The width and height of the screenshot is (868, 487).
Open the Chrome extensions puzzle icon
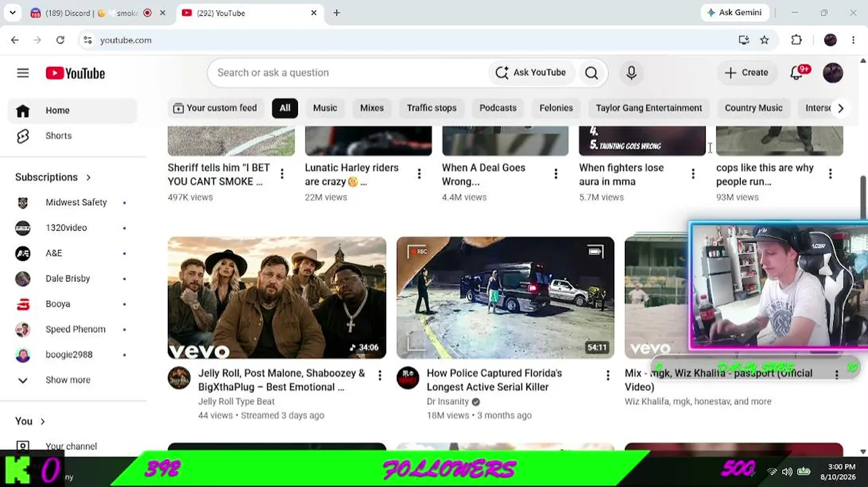[796, 40]
